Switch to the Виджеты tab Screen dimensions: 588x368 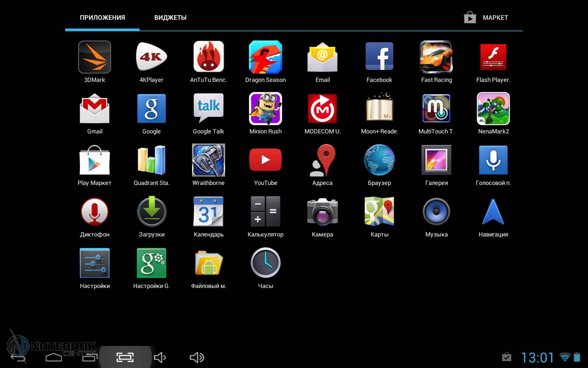pyautogui.click(x=170, y=18)
